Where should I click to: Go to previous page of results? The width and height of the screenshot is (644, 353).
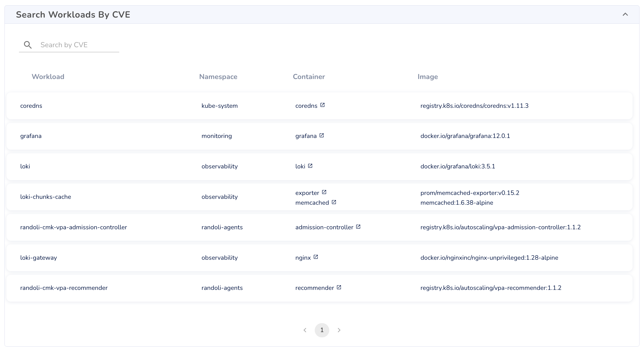(x=305, y=330)
